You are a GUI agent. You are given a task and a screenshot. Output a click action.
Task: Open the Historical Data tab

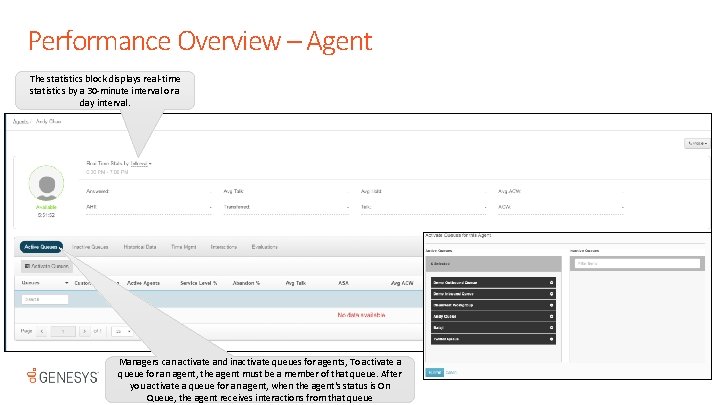[x=140, y=247]
